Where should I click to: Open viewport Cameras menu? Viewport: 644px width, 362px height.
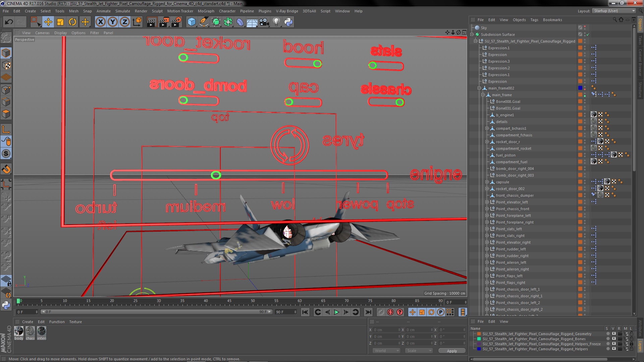point(42,33)
